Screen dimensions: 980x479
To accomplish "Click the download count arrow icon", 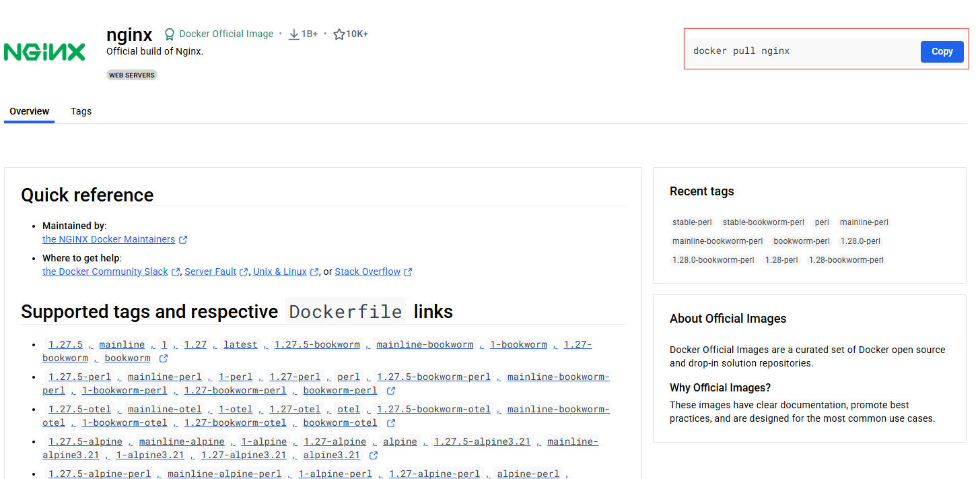I will tap(293, 34).
